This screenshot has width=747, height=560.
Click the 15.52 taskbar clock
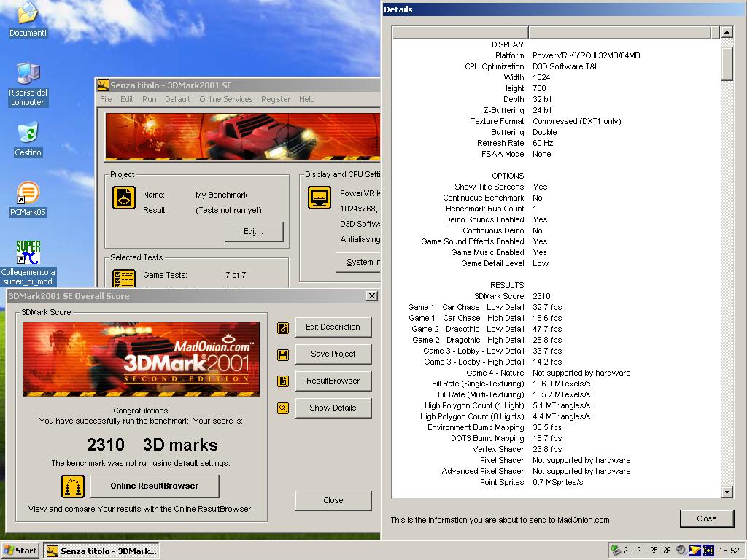pyautogui.click(x=729, y=551)
